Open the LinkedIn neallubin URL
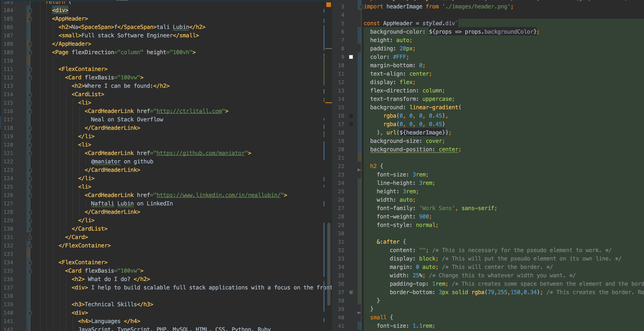This screenshot has width=644, height=331. click(x=218, y=195)
